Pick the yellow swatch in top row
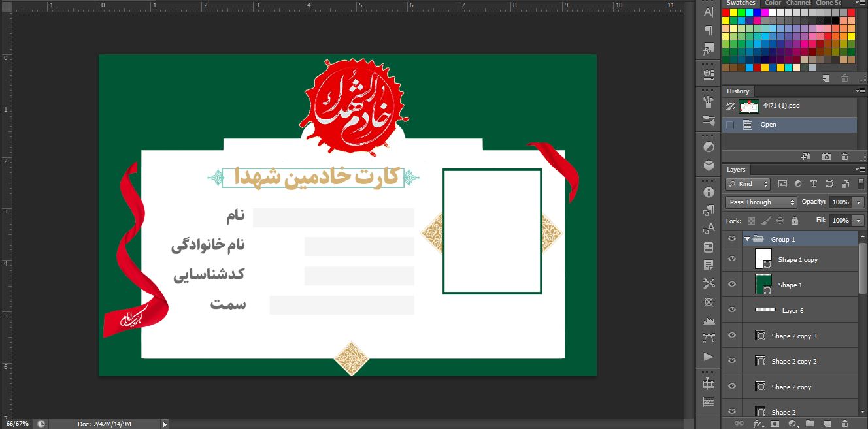 (734, 12)
